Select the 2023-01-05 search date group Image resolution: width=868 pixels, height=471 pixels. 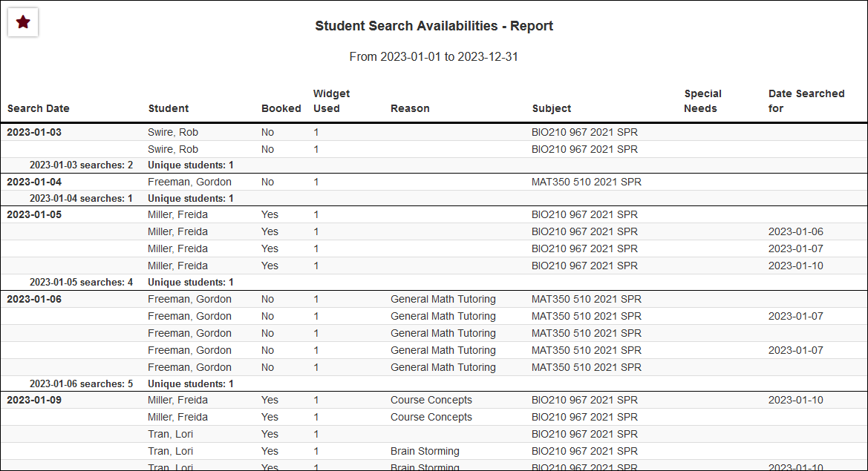pos(34,214)
